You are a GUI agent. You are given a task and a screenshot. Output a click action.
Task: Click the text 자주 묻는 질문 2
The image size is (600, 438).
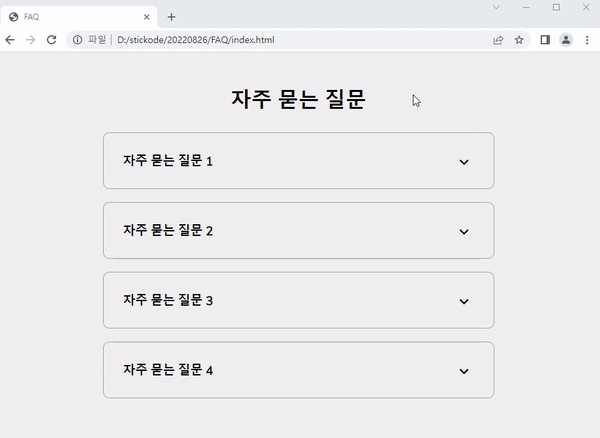point(168,230)
